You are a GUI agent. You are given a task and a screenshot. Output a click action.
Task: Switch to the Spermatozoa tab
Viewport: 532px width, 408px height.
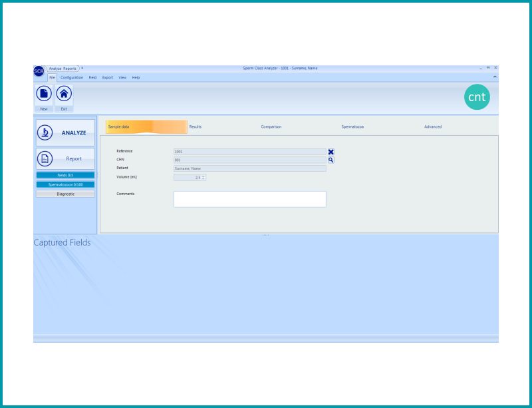352,126
